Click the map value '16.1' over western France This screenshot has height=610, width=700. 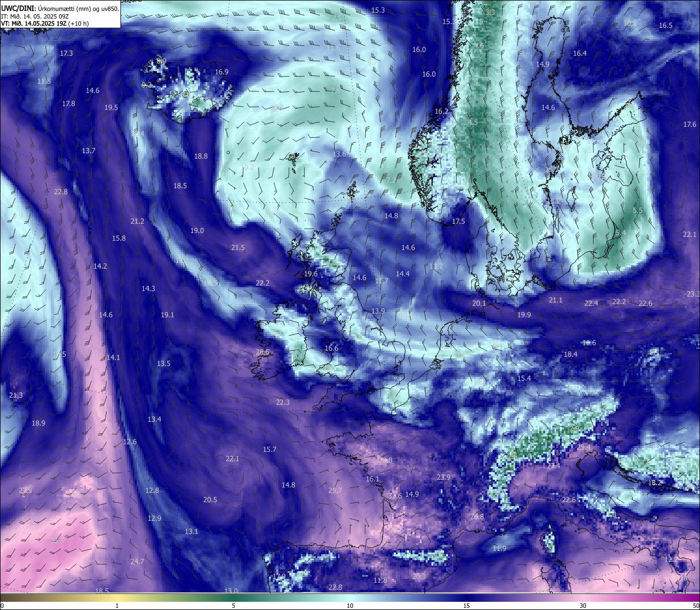[372, 479]
